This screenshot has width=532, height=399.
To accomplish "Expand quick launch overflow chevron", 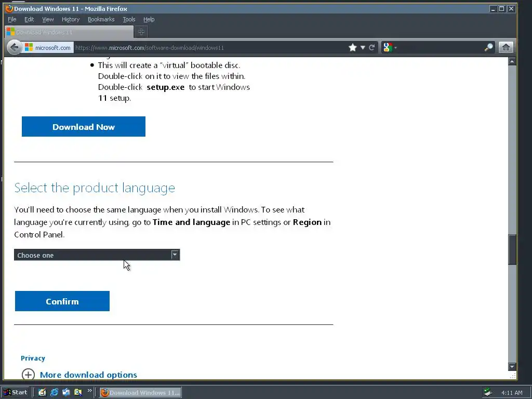I will (89, 391).
